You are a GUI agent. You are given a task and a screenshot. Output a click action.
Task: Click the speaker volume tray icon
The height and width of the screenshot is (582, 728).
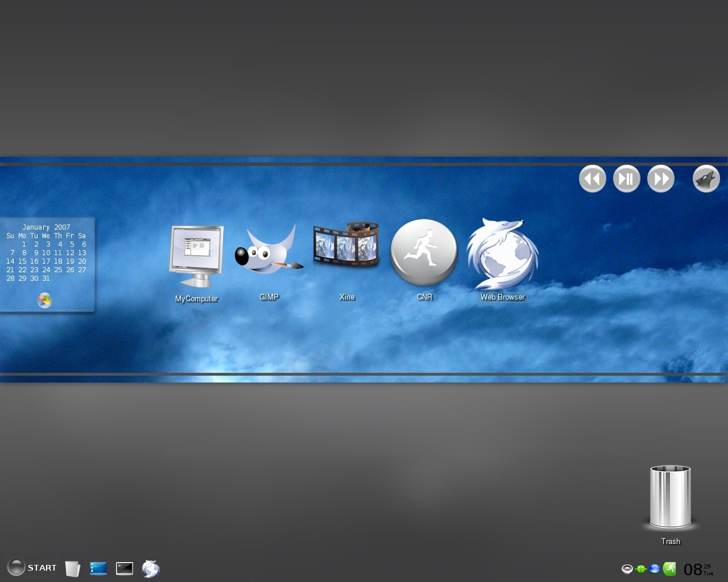pos(627,569)
